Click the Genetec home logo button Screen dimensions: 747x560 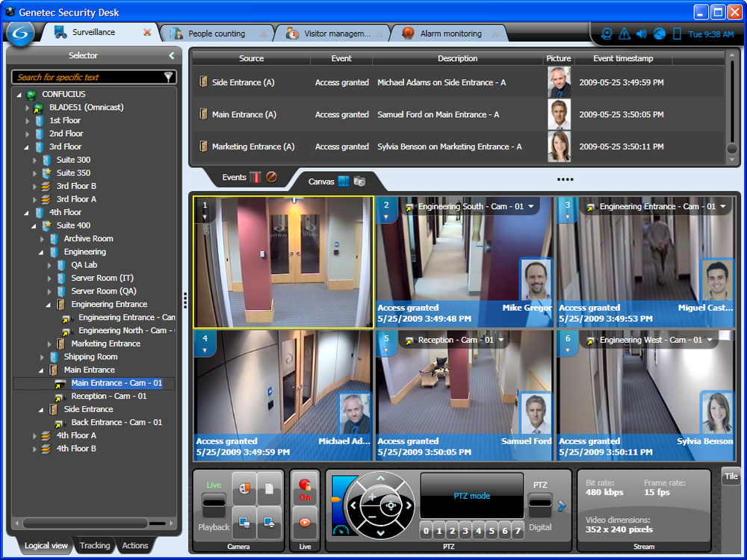click(x=21, y=34)
